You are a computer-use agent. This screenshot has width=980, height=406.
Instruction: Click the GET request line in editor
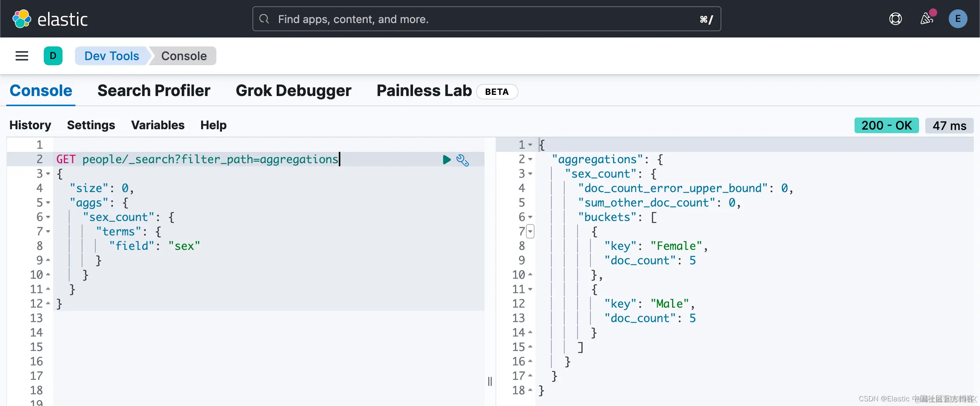[197, 159]
